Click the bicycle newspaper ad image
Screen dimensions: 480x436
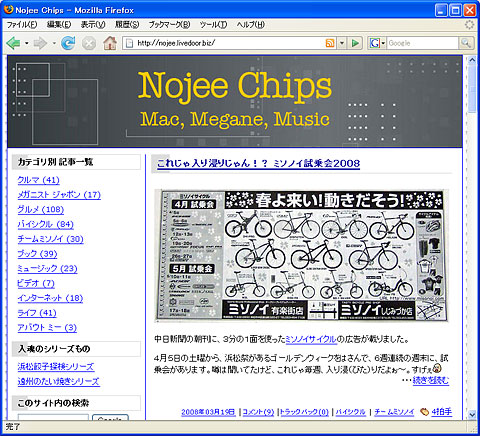point(301,255)
